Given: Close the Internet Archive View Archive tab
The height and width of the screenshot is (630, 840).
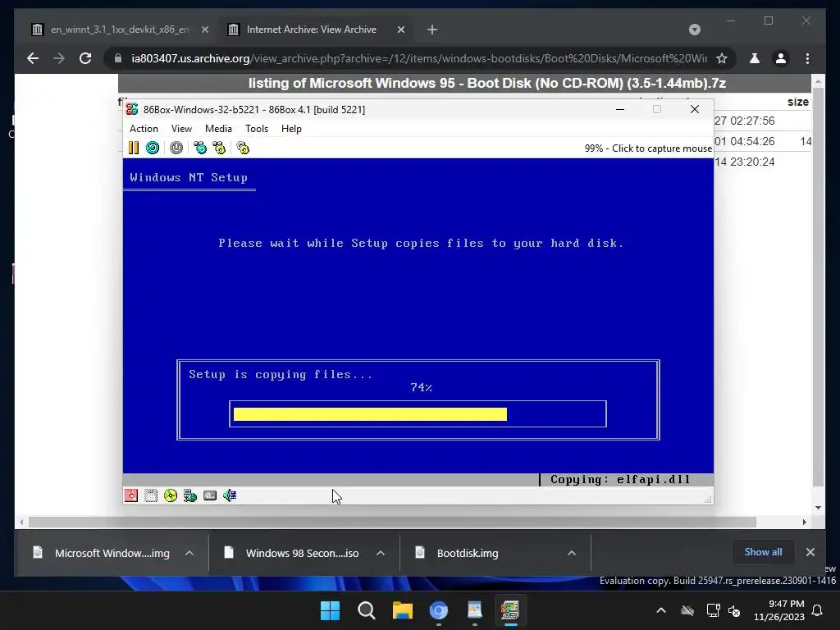Looking at the screenshot, I should pos(400,30).
